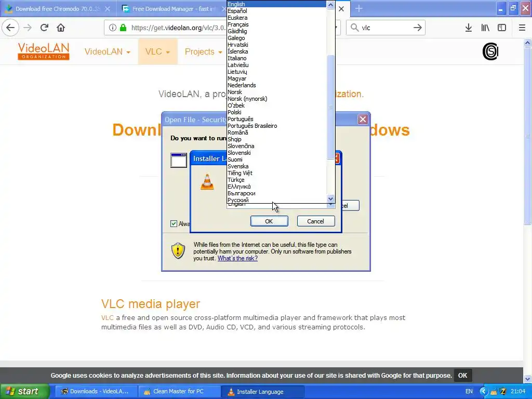Open the What's the risk? link
Screen dimensions: 532x399
point(237,258)
